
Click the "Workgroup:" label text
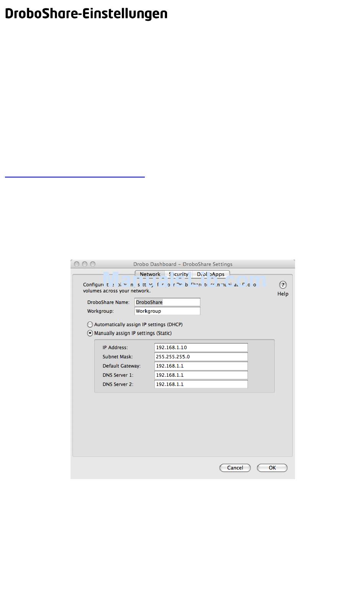[x=100, y=311]
